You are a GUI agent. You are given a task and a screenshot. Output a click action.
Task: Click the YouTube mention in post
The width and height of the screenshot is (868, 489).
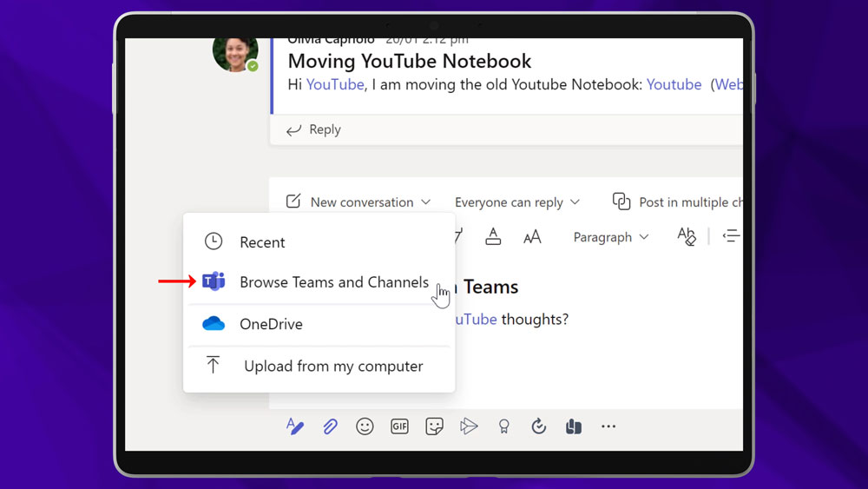pos(335,85)
